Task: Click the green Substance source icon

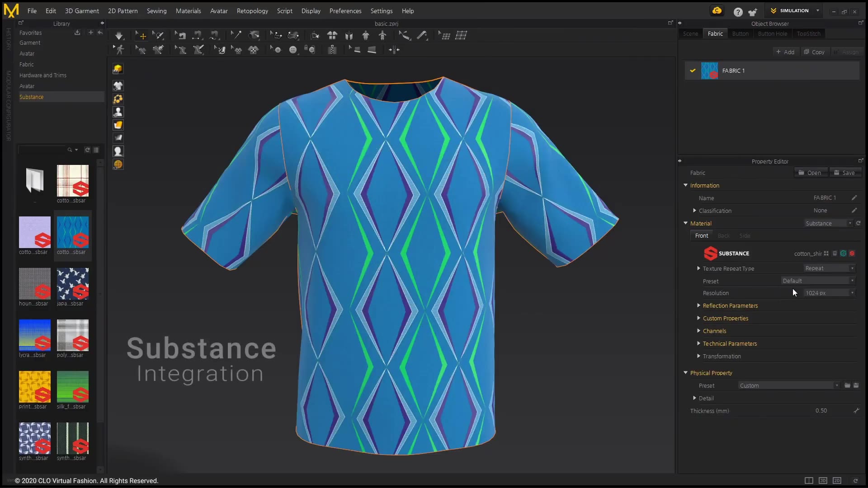Action: pyautogui.click(x=843, y=253)
